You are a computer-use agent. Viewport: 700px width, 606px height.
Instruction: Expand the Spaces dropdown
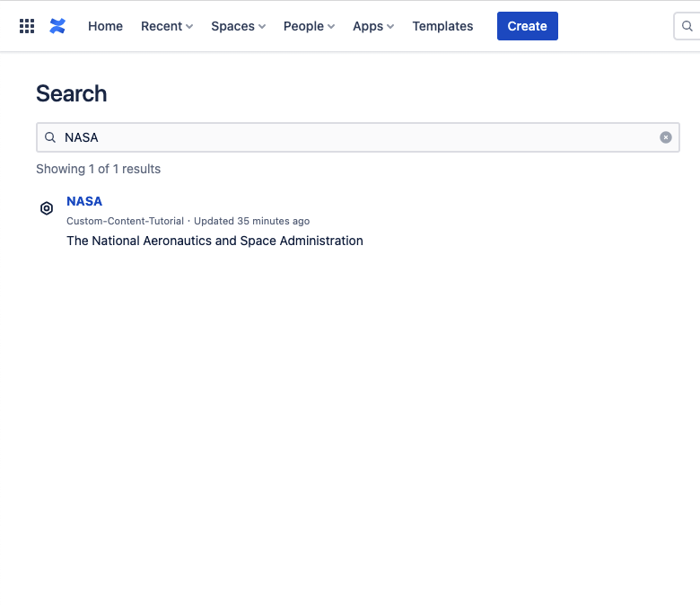pyautogui.click(x=238, y=26)
